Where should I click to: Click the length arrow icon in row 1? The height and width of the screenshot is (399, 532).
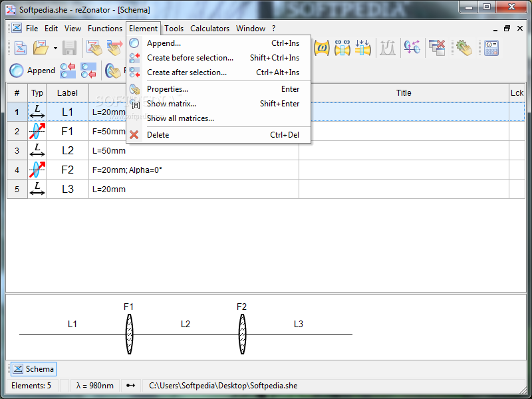(37, 112)
